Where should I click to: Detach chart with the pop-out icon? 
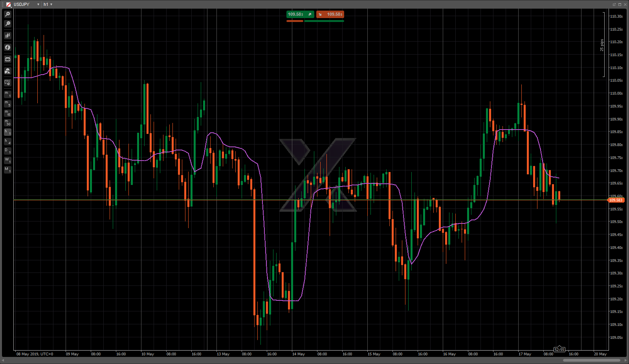[614, 4]
